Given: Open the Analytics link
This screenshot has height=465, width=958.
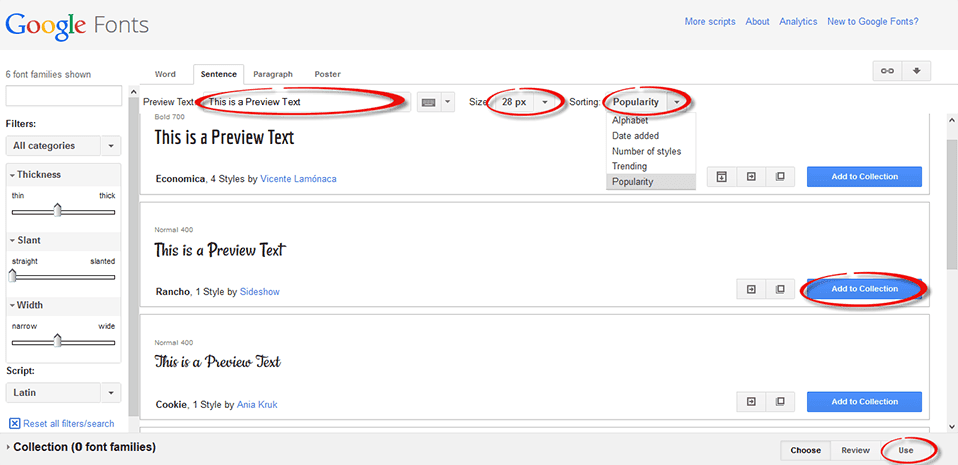Looking at the screenshot, I should tap(798, 21).
